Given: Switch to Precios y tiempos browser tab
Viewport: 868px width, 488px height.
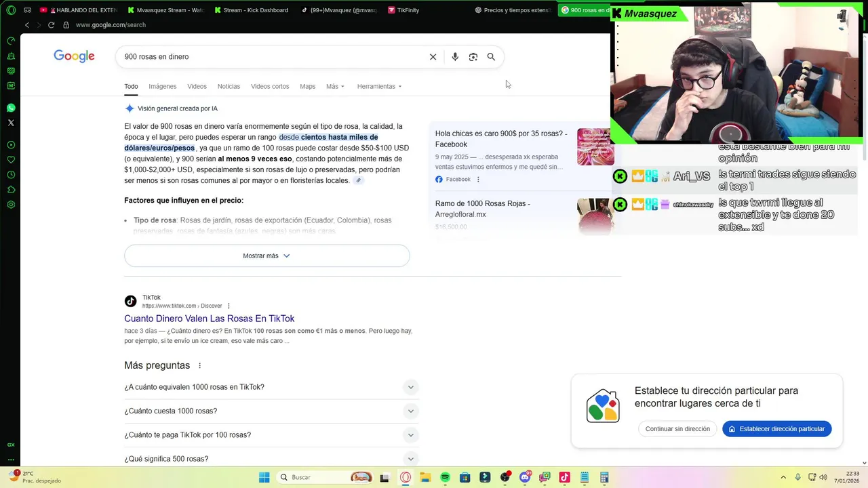Looking at the screenshot, I should [x=513, y=10].
